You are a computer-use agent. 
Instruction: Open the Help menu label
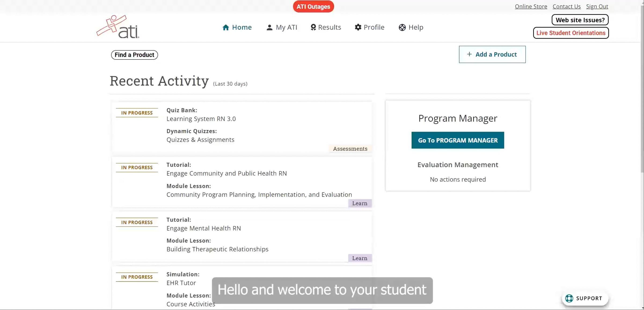416,27
